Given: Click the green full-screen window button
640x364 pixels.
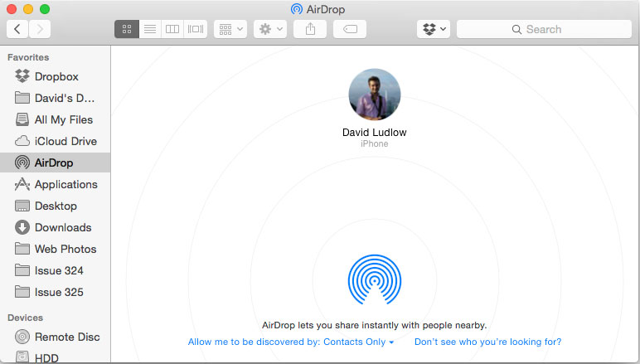Looking at the screenshot, I should tap(45, 9).
